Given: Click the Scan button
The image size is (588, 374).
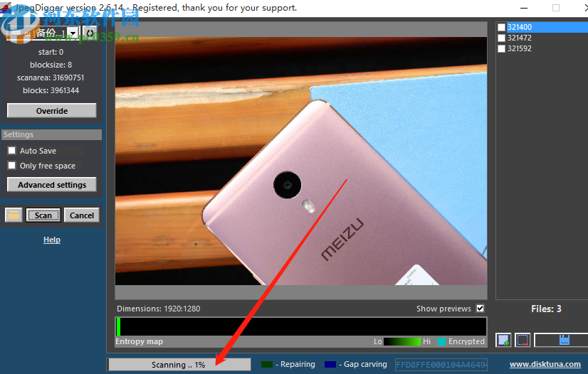Looking at the screenshot, I should click(x=43, y=215).
